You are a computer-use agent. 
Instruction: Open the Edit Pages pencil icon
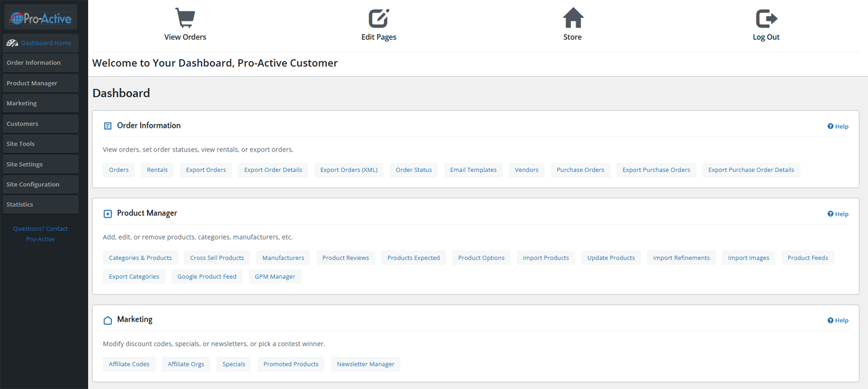click(x=378, y=18)
